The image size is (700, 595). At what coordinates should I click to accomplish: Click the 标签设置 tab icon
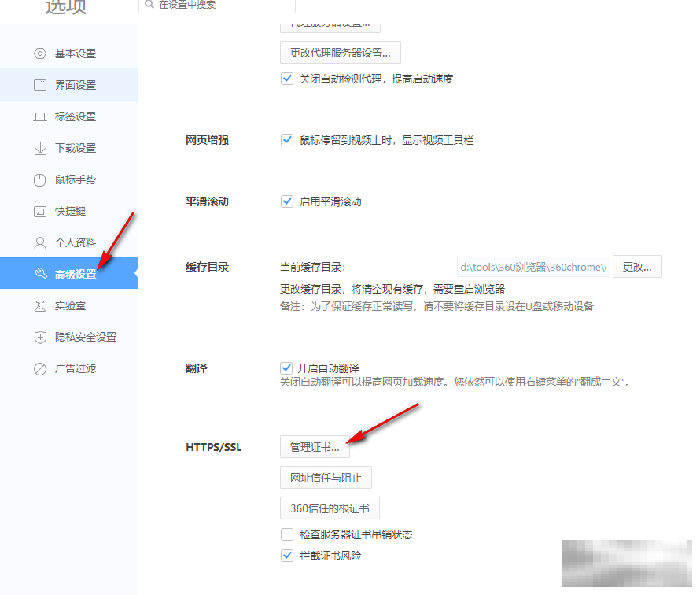click(39, 116)
